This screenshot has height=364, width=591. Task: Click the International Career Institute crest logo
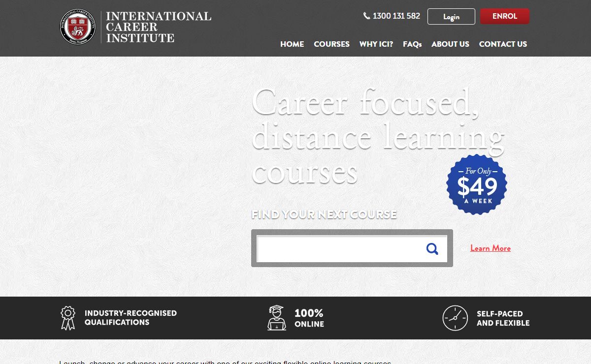pos(78,27)
